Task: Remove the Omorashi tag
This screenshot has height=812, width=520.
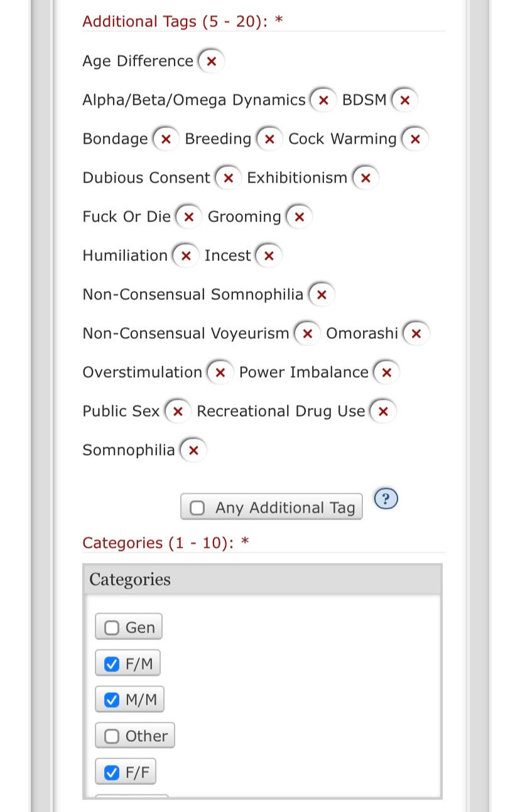Action: (x=416, y=334)
